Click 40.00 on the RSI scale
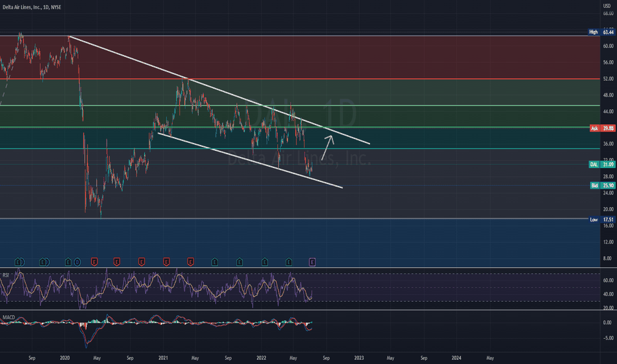 click(608, 294)
